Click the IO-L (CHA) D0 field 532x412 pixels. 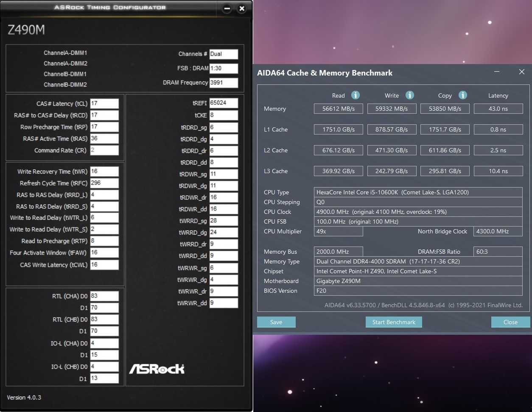(104, 343)
